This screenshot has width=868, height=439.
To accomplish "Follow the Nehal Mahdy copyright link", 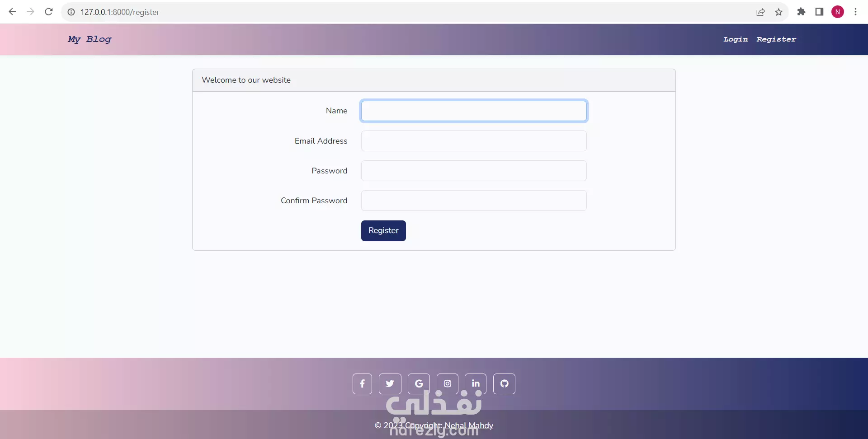I will pyautogui.click(x=469, y=425).
